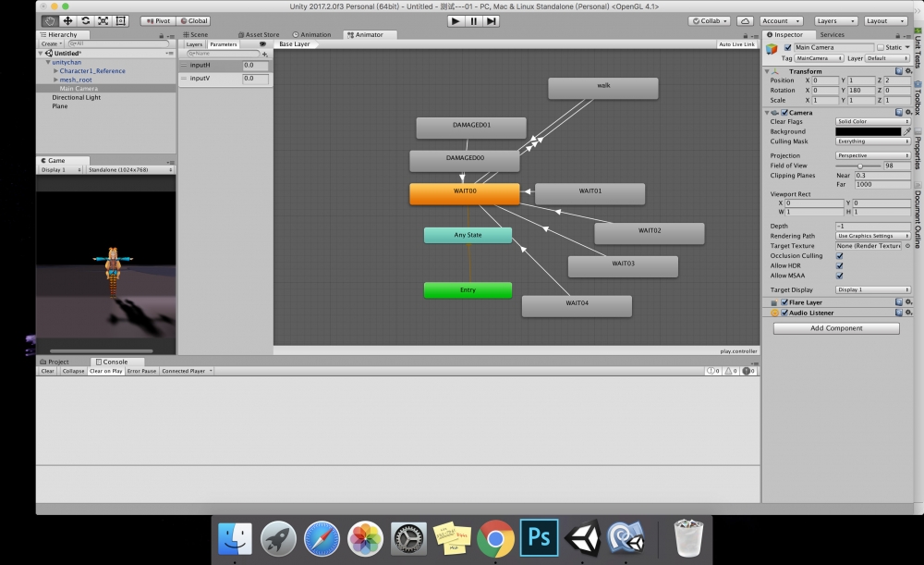This screenshot has width=924, height=565.
Task: Uncheck Occlusion Culling
Action: (x=840, y=256)
